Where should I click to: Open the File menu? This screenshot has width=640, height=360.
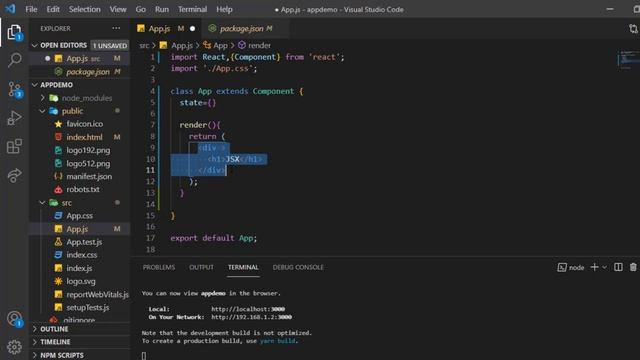click(31, 9)
